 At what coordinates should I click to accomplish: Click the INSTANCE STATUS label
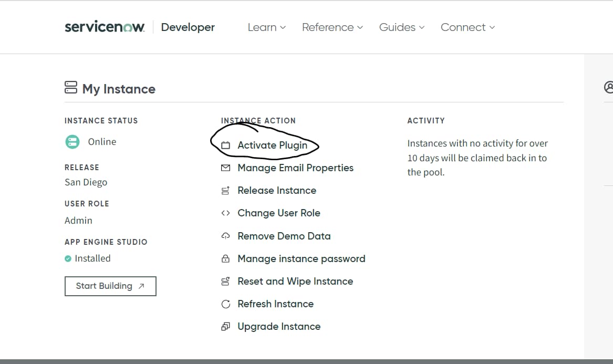click(x=101, y=121)
